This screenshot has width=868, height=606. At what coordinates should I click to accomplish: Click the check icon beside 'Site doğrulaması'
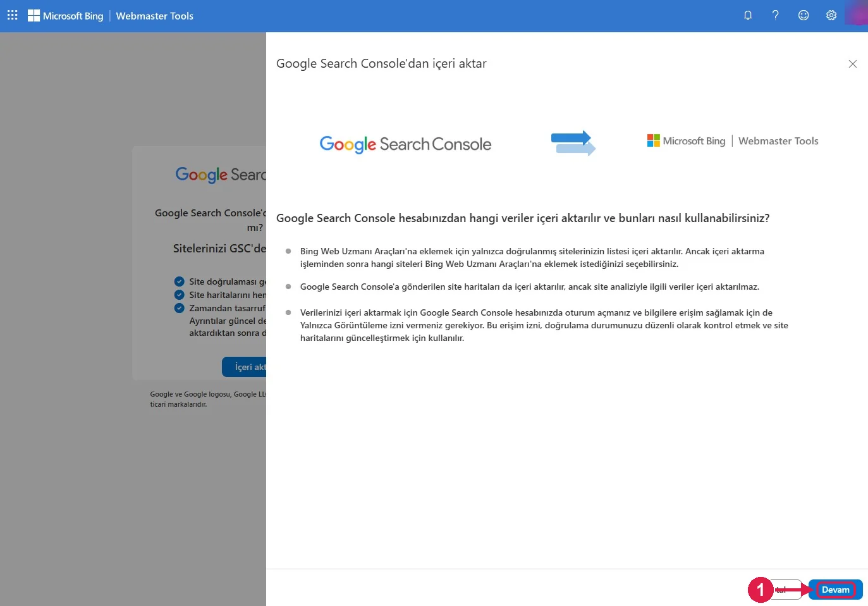[x=180, y=281]
